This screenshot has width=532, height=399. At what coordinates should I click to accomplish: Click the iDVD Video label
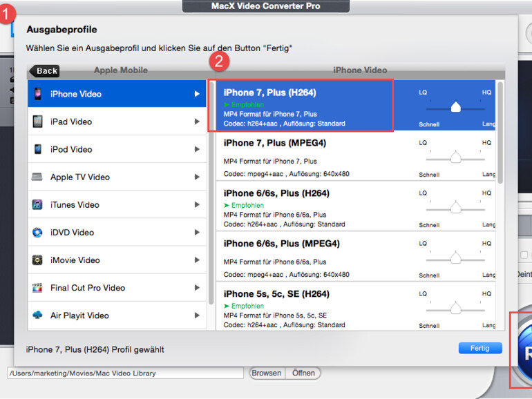[73, 232]
